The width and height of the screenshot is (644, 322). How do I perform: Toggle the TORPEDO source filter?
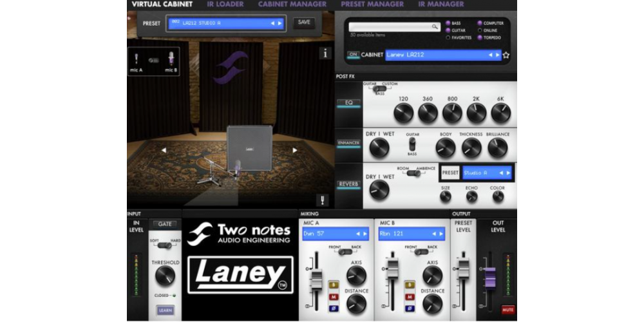click(480, 38)
